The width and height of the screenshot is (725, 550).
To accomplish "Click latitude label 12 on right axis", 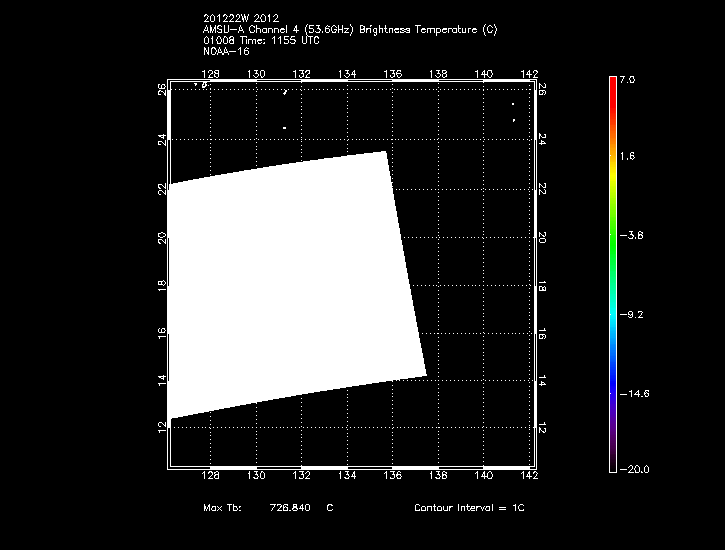I will [541, 428].
